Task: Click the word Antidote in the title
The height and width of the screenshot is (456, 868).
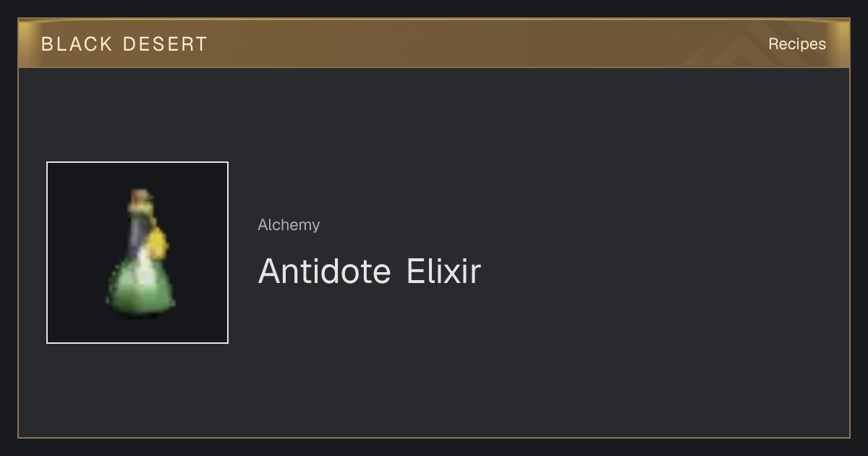Action: click(x=325, y=271)
